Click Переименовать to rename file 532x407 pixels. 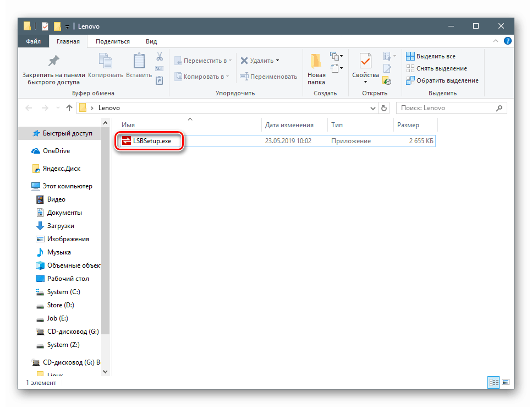[268, 77]
